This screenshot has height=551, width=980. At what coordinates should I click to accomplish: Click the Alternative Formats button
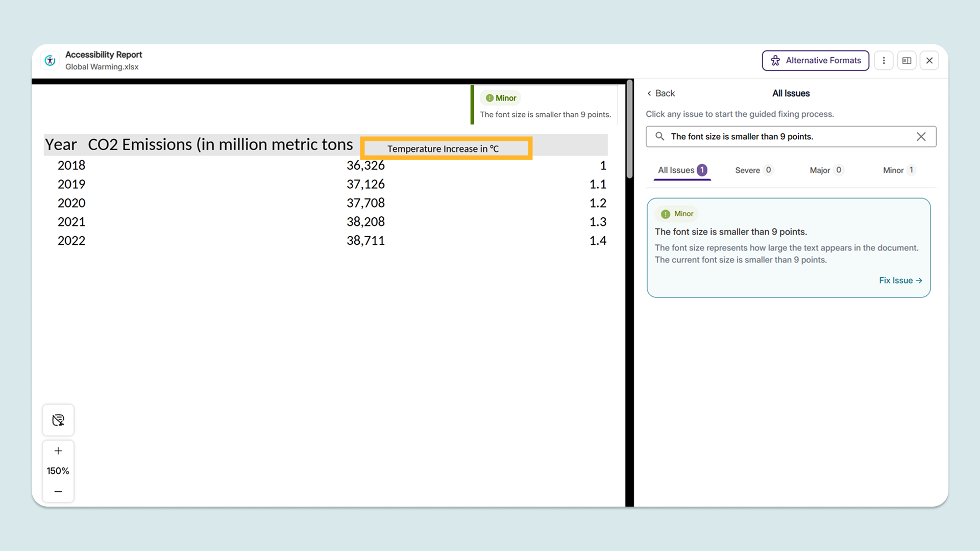[816, 60]
